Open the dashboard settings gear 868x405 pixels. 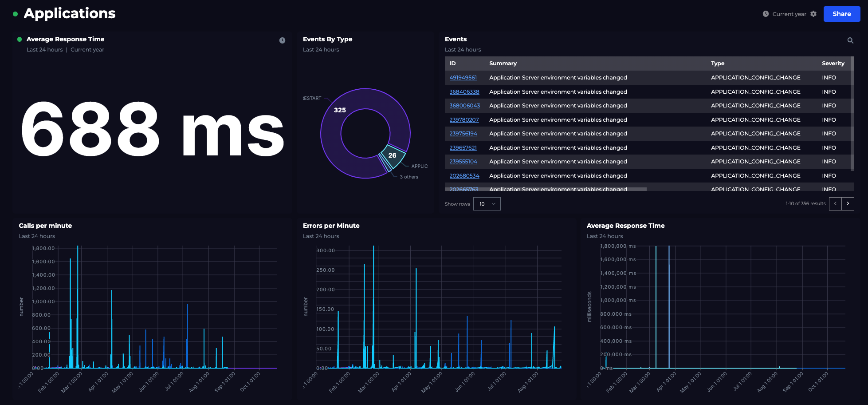(x=814, y=14)
